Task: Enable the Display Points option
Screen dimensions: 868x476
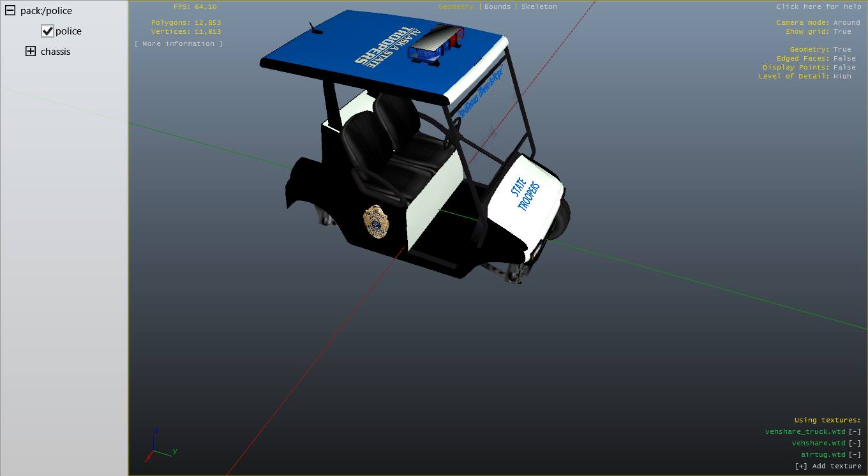Action: (844, 68)
